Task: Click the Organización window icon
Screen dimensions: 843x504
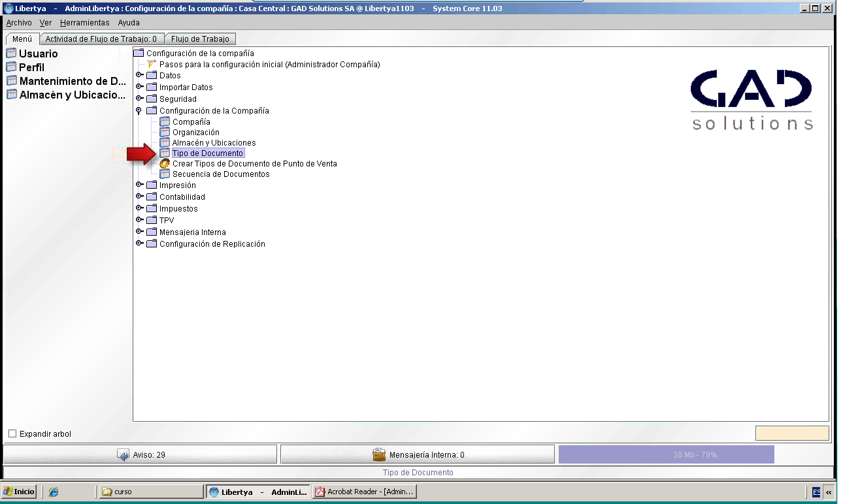Action: 165,132
